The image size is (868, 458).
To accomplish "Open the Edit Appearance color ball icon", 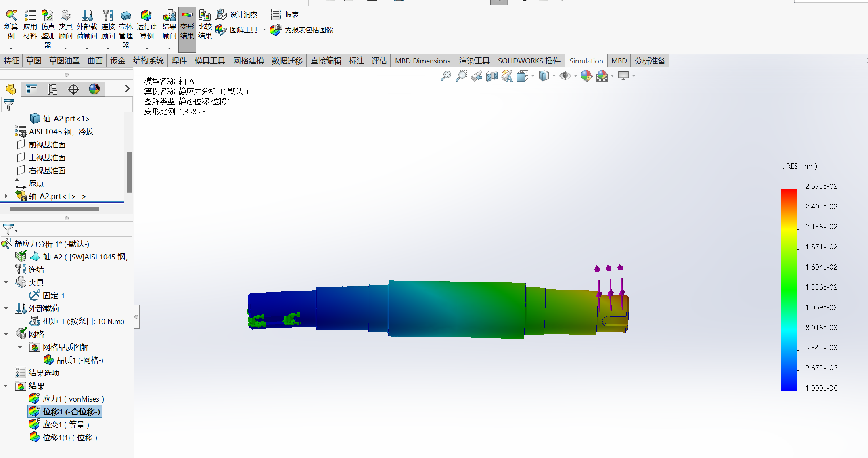I will 586,76.
